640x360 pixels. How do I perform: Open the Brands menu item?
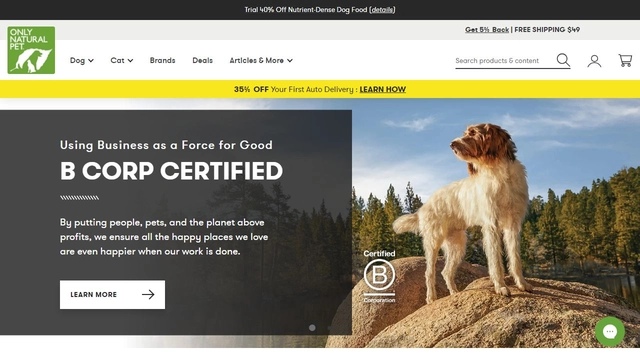point(162,60)
